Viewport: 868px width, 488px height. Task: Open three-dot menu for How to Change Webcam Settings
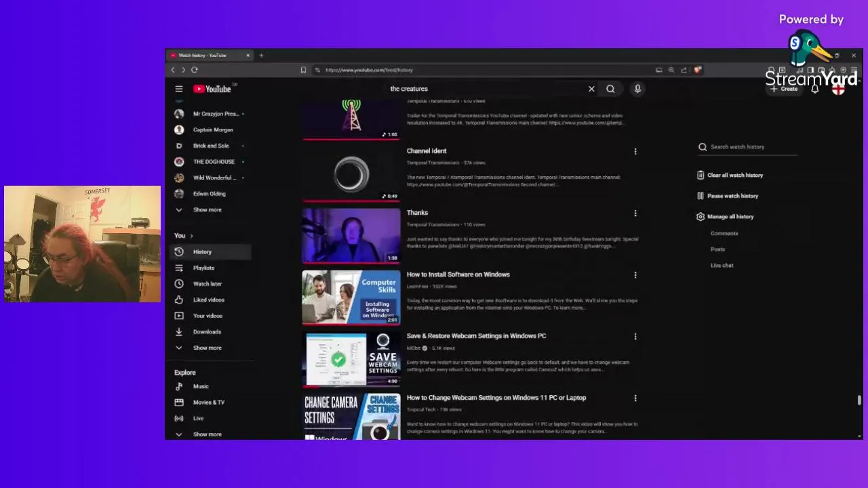(x=635, y=398)
